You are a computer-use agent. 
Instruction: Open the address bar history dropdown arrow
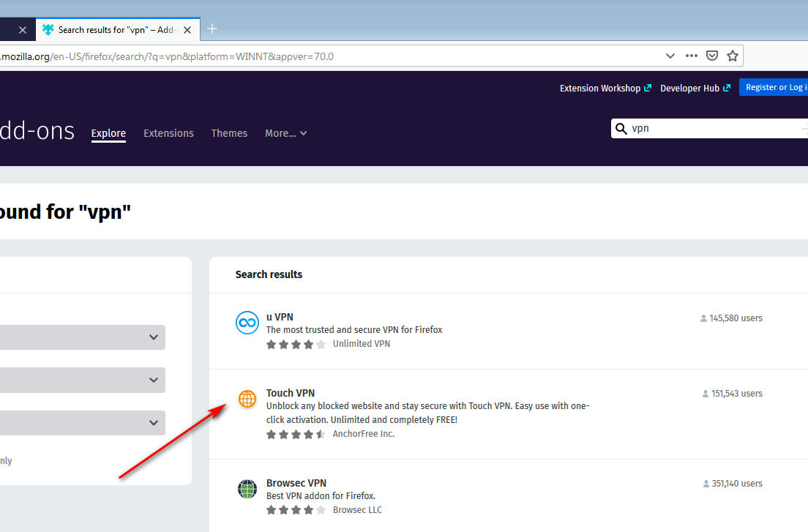pos(670,56)
